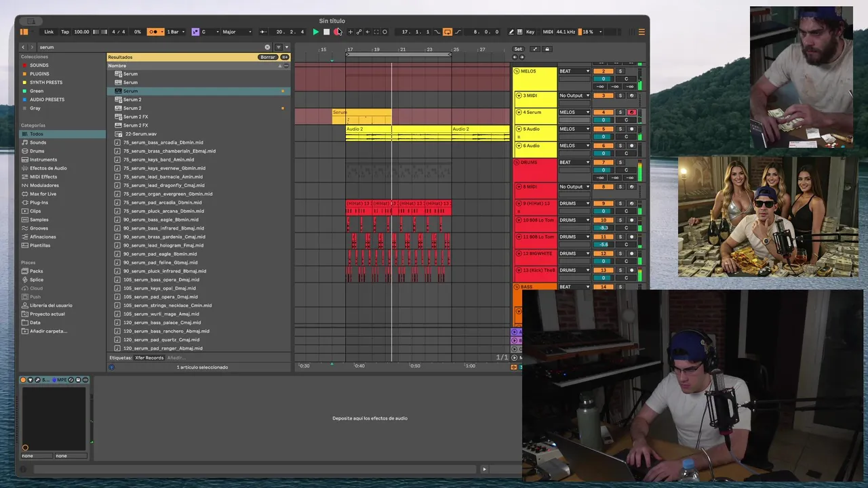This screenshot has width=868, height=488.
Task: Click the Re-enable Automation arrow icon
Action: [368, 32]
